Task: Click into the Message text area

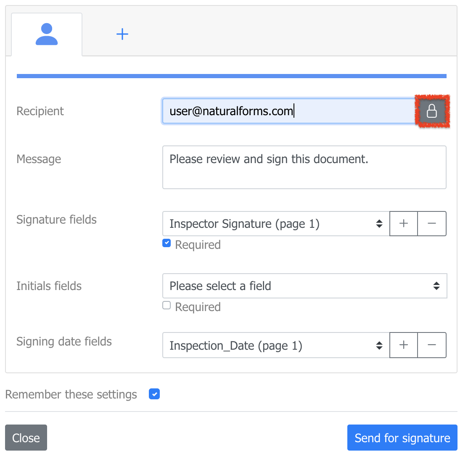Action: click(x=304, y=167)
